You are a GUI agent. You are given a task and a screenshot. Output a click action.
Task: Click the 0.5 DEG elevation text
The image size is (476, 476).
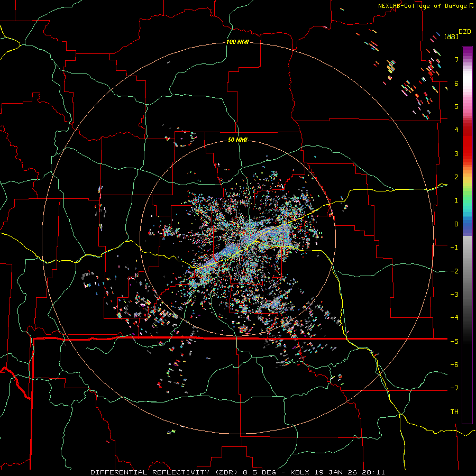259,472
